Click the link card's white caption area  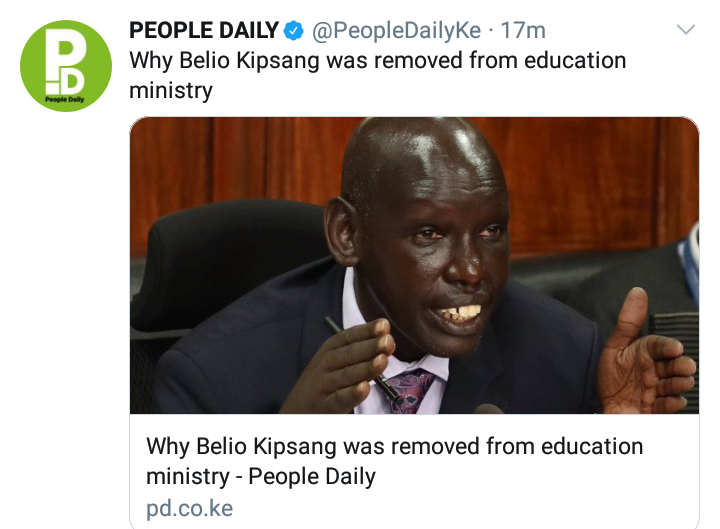pyautogui.click(x=414, y=472)
